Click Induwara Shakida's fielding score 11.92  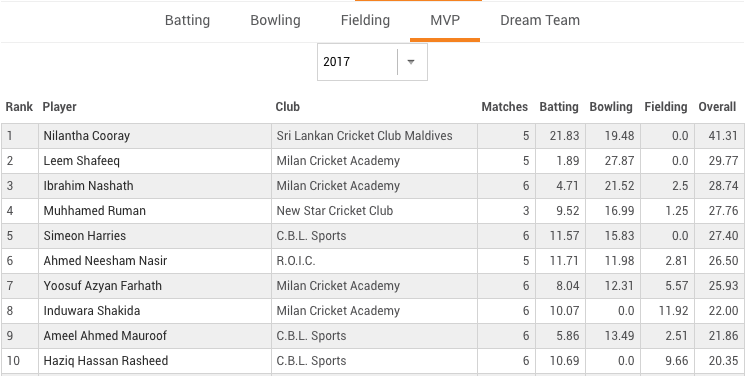[x=674, y=311]
